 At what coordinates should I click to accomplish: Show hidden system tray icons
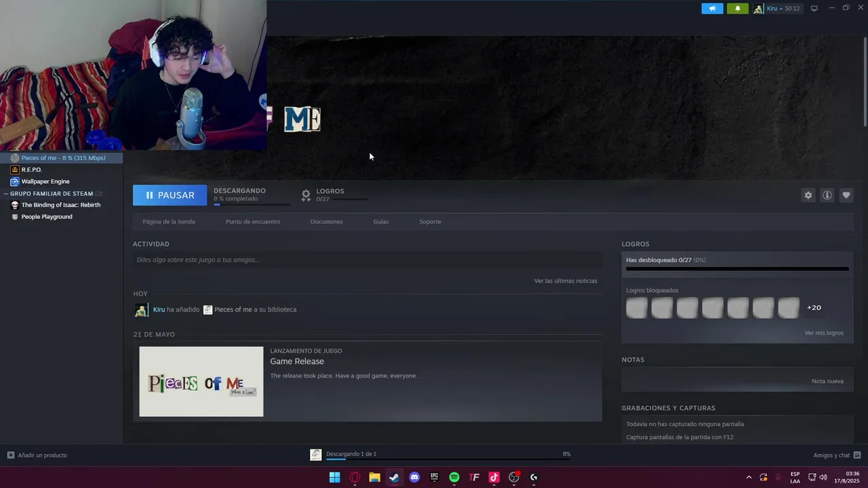click(749, 477)
